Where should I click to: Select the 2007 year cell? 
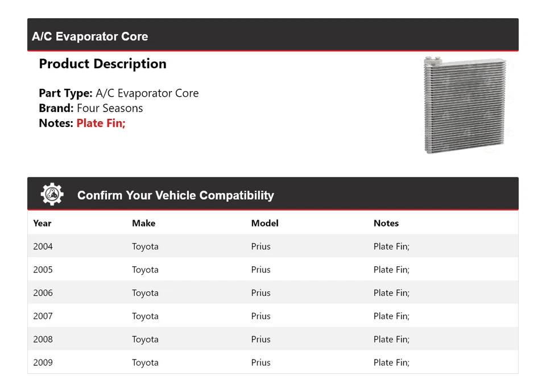tap(43, 316)
